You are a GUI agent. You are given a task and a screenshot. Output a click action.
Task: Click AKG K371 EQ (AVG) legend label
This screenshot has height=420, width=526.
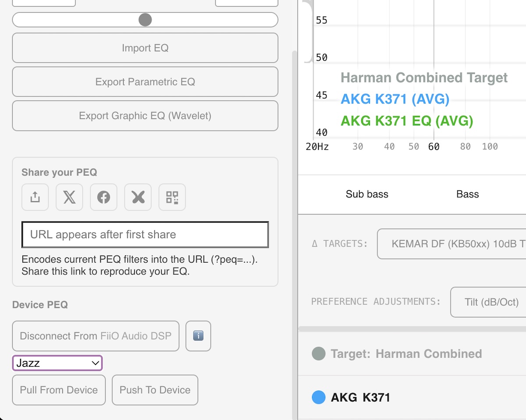(x=407, y=121)
